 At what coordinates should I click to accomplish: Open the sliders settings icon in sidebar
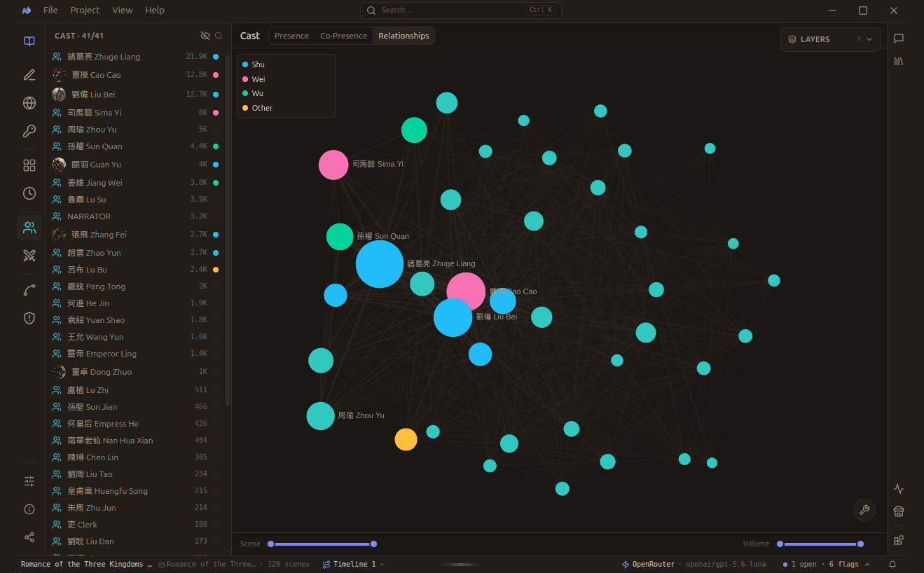pyautogui.click(x=29, y=481)
